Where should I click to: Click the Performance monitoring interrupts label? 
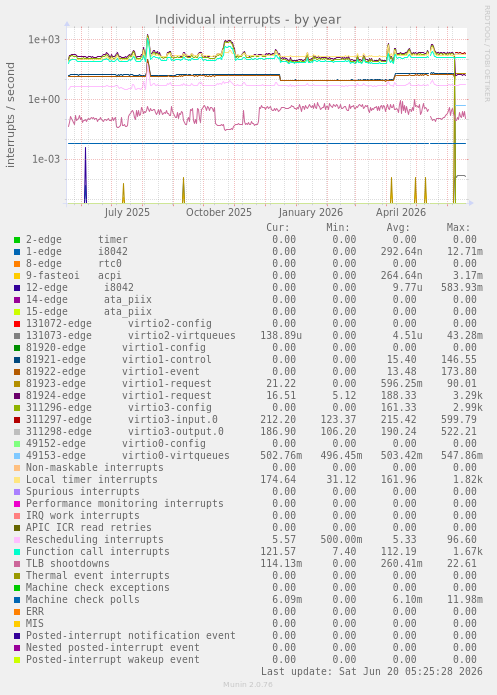[125, 503]
